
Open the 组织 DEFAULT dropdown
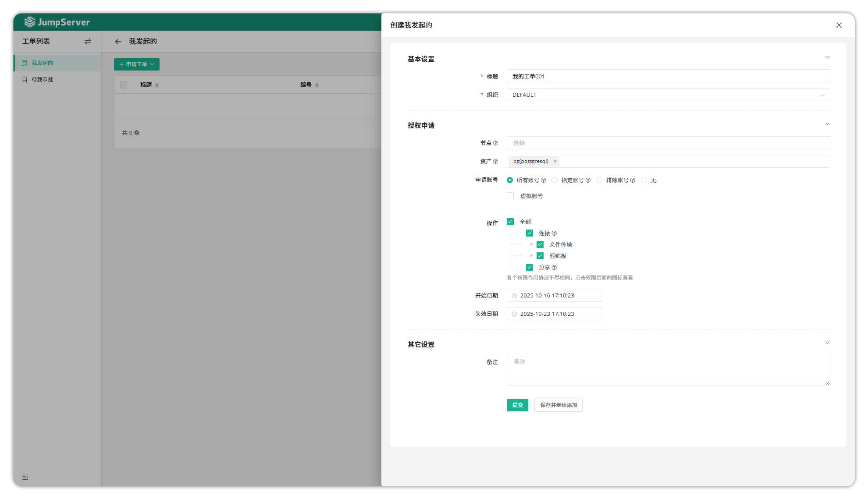(668, 95)
